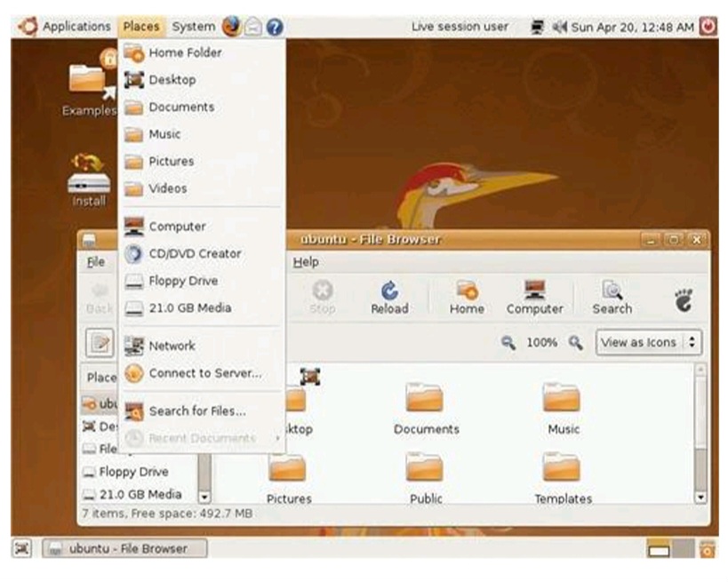Open the System menu
728x582 pixels.
(x=194, y=27)
